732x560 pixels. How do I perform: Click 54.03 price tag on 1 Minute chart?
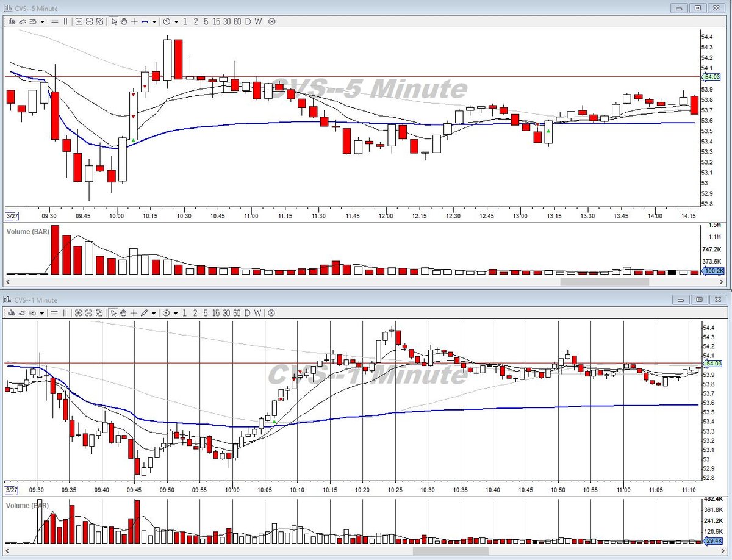713,364
